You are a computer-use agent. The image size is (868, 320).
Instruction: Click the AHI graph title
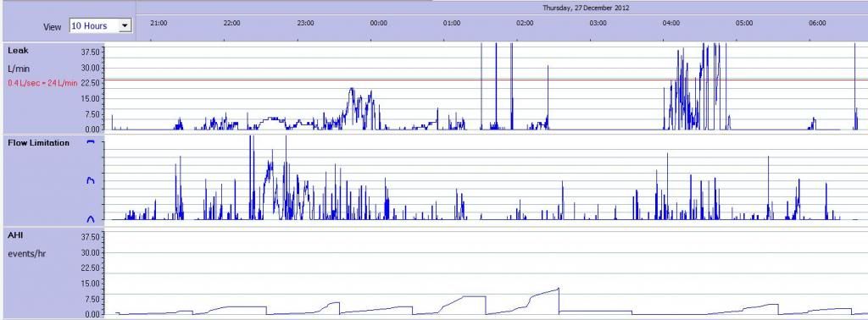click(x=15, y=235)
